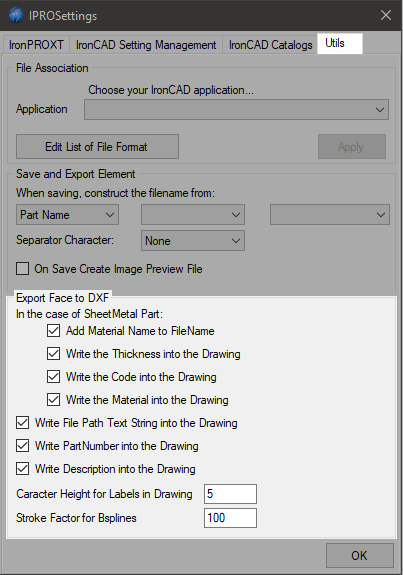Click the 'Export Face to DXF' group title

[x=63, y=298]
